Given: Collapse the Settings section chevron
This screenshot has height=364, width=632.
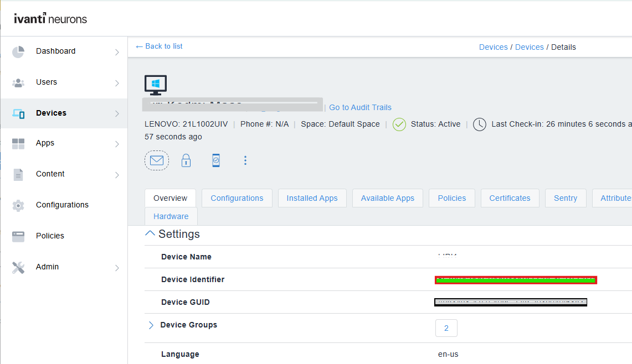Looking at the screenshot, I should pos(150,233).
